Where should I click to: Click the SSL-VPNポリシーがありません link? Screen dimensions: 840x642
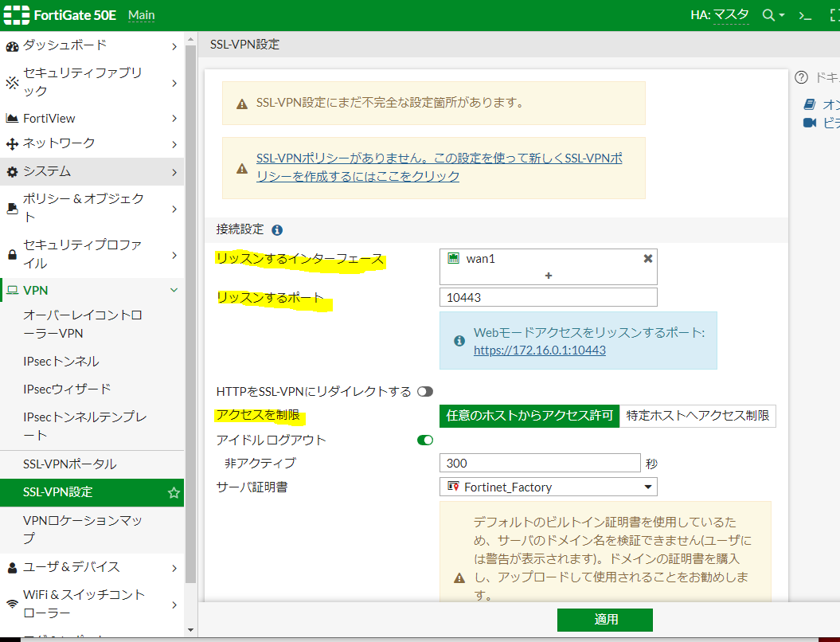click(x=439, y=167)
